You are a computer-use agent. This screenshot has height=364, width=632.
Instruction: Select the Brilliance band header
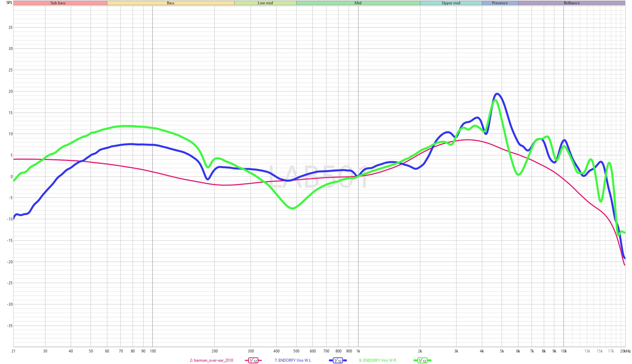click(x=572, y=3)
